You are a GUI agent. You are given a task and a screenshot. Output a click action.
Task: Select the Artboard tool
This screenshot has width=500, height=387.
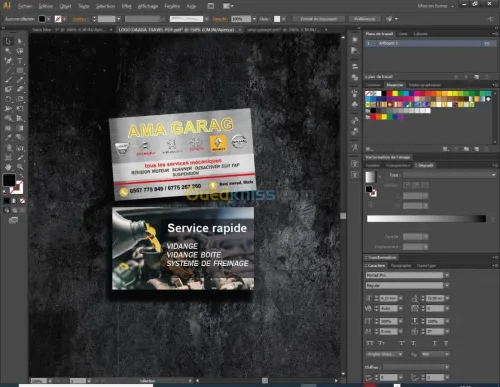[8, 157]
